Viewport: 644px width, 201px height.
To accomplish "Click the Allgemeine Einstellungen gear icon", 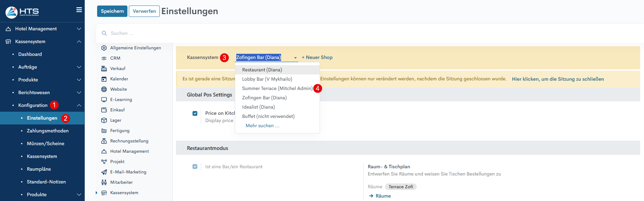I will 104,48.
